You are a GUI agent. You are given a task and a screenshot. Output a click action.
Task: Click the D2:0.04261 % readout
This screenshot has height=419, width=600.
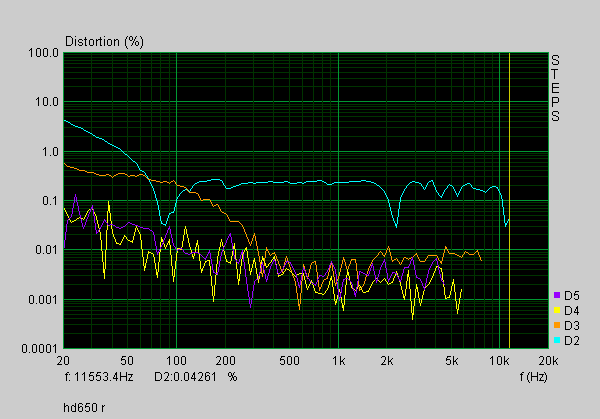[x=196, y=377]
